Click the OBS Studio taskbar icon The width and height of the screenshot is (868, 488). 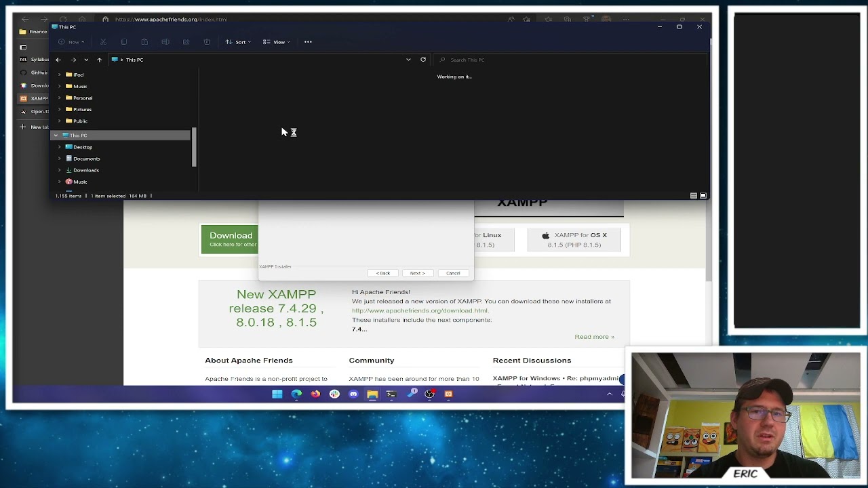pos(429,394)
